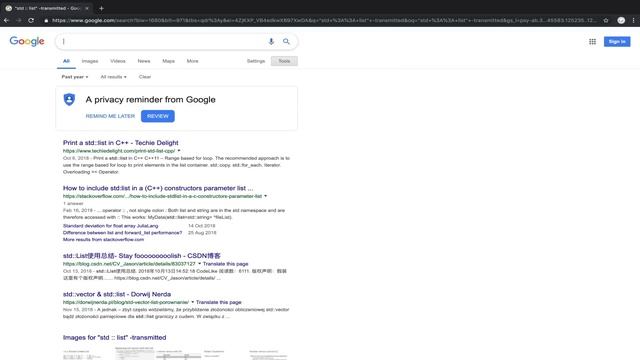Open a new browser tab
640x360 pixels.
tap(101, 8)
